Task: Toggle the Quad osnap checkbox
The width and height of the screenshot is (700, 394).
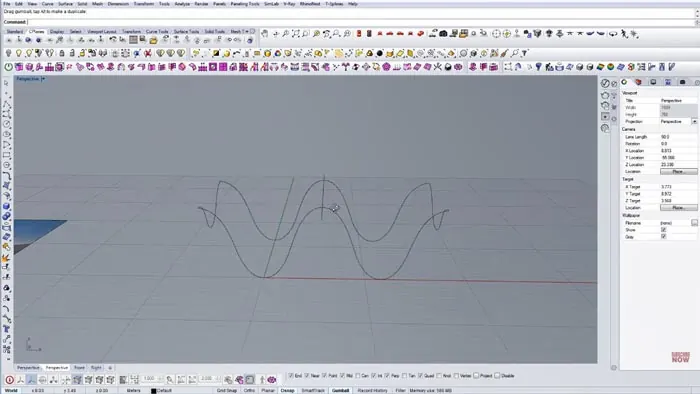Action: [421, 376]
